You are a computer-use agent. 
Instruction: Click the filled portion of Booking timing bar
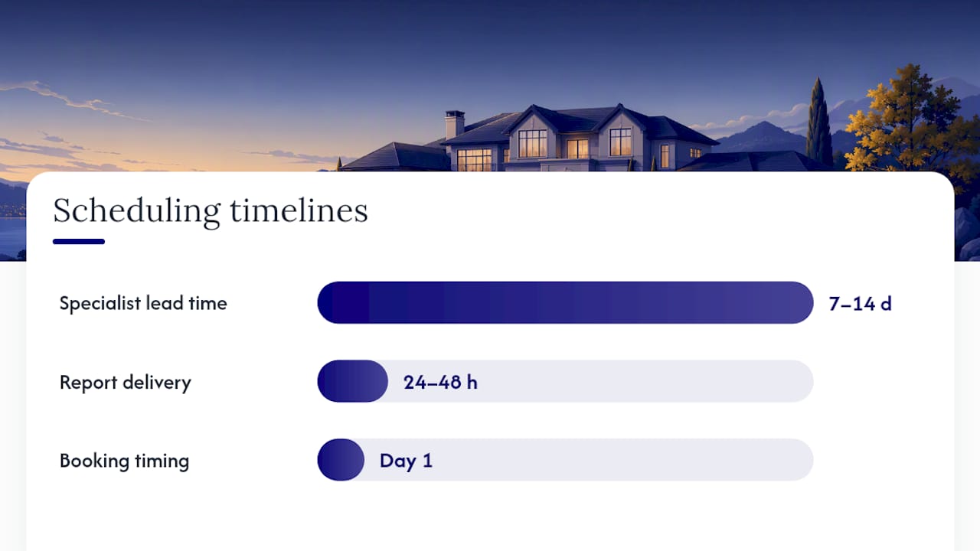pos(341,460)
